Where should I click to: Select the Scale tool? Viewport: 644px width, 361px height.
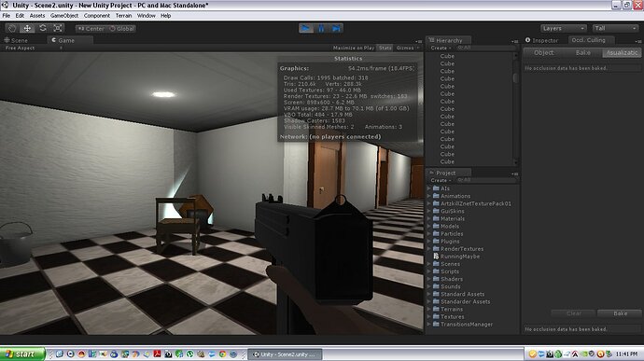[58, 28]
